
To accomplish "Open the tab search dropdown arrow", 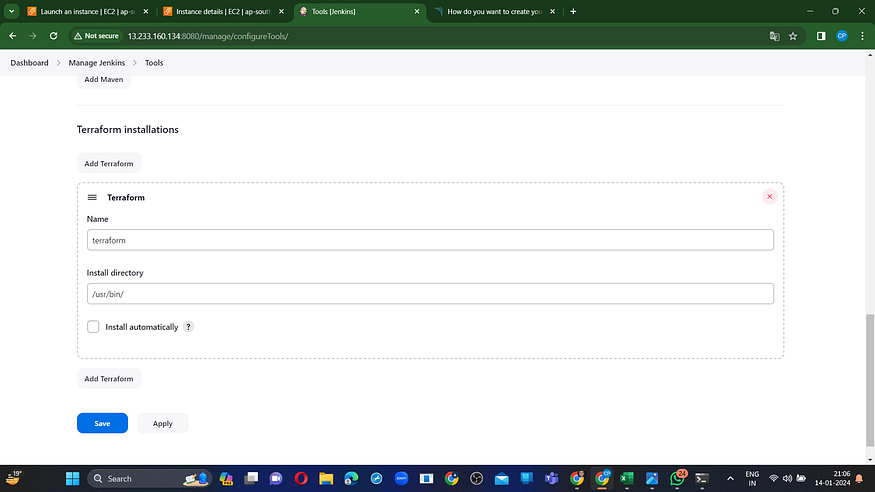I will click(11, 11).
